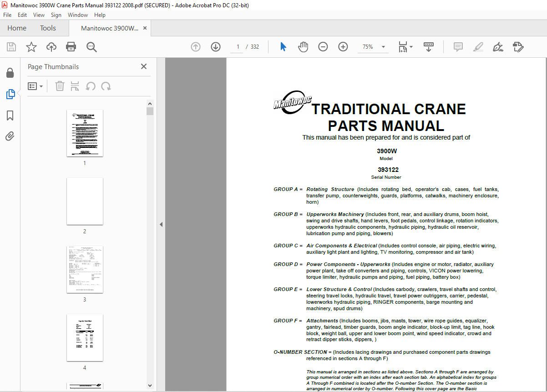The width and height of the screenshot is (547, 392).
Task: Click thumbnail panel scroll down arrow
Action: pyautogui.click(x=150, y=386)
